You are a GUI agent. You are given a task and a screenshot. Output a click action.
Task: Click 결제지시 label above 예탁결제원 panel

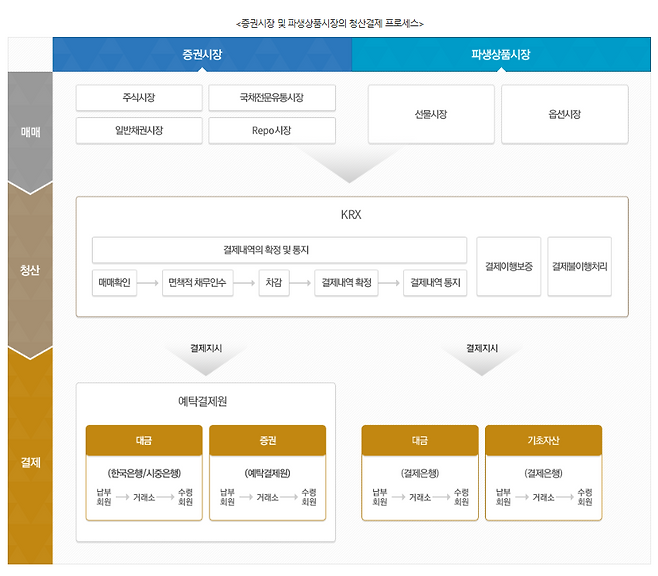point(206,348)
